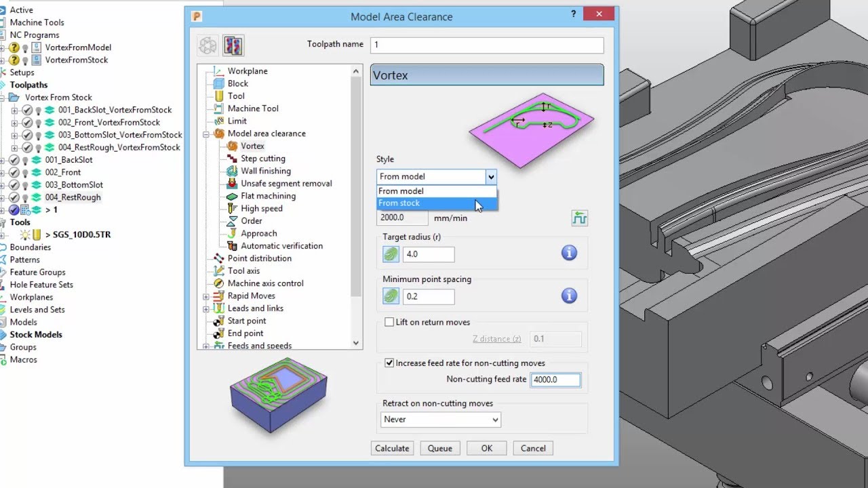This screenshot has width=868, height=488.
Task: Collapse the Model area clearance node
Action: tap(206, 134)
